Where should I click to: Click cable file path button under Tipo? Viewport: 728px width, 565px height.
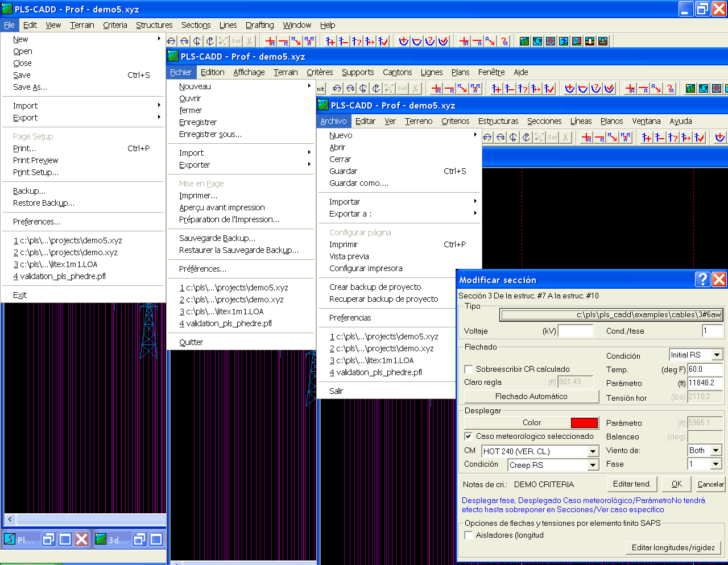click(x=611, y=314)
